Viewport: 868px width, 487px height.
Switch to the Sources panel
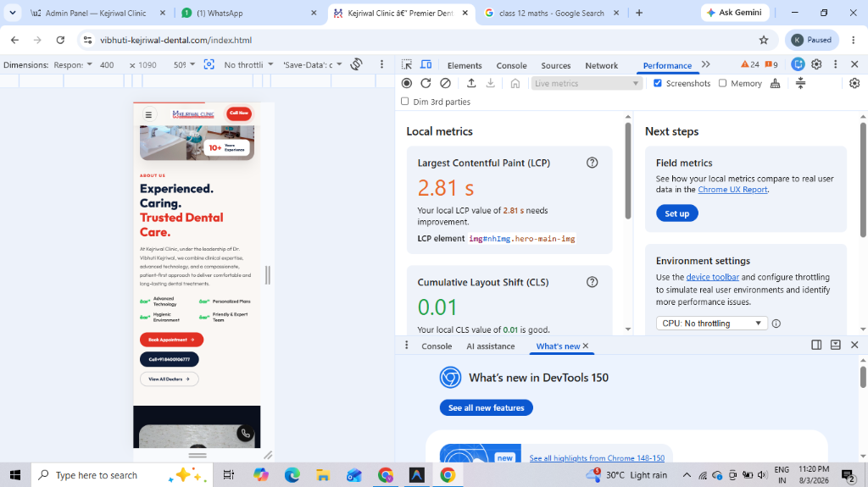556,65
